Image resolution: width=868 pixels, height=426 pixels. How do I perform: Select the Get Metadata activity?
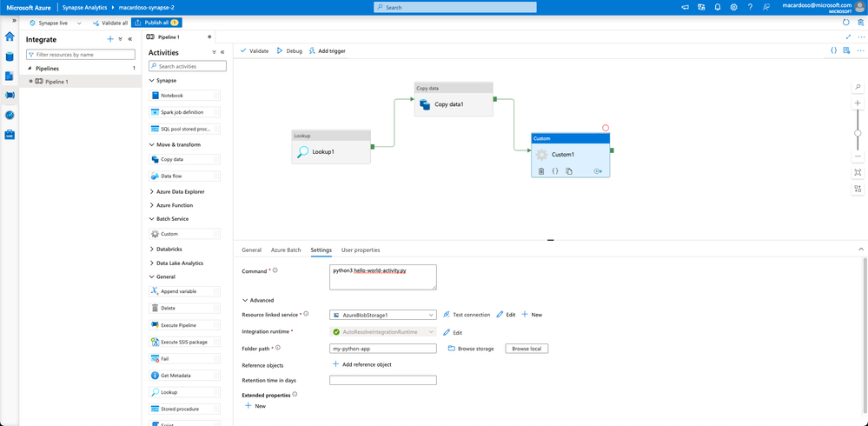pyautogui.click(x=185, y=376)
